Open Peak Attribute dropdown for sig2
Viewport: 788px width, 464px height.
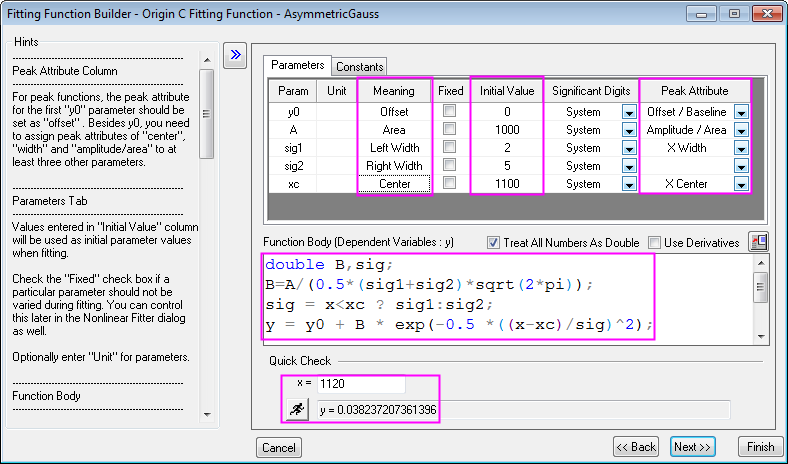(741, 166)
